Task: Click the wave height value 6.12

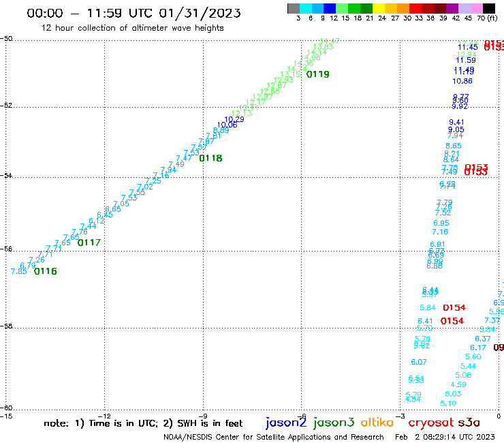Action: point(97,221)
